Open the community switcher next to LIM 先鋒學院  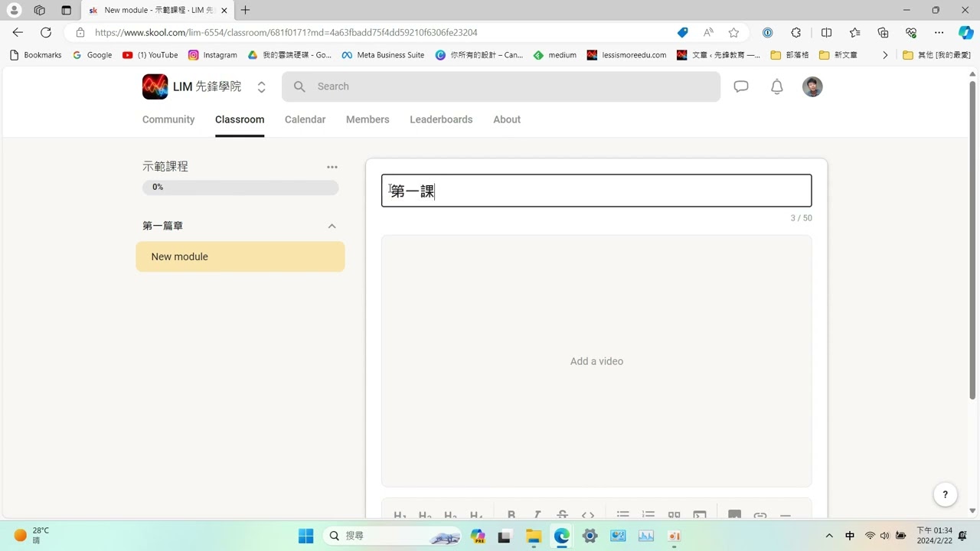coord(261,86)
